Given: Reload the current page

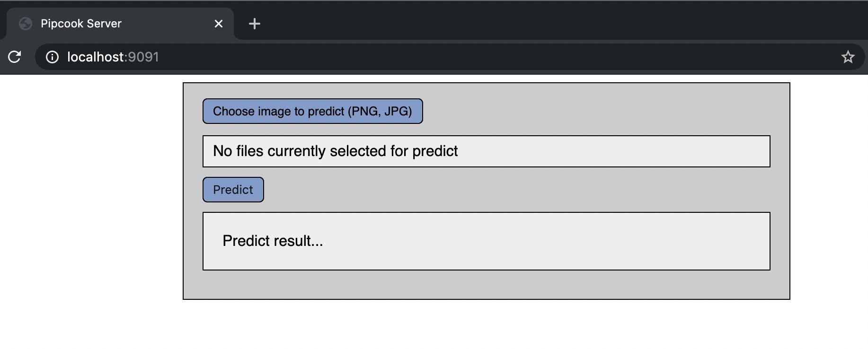Looking at the screenshot, I should 15,57.
